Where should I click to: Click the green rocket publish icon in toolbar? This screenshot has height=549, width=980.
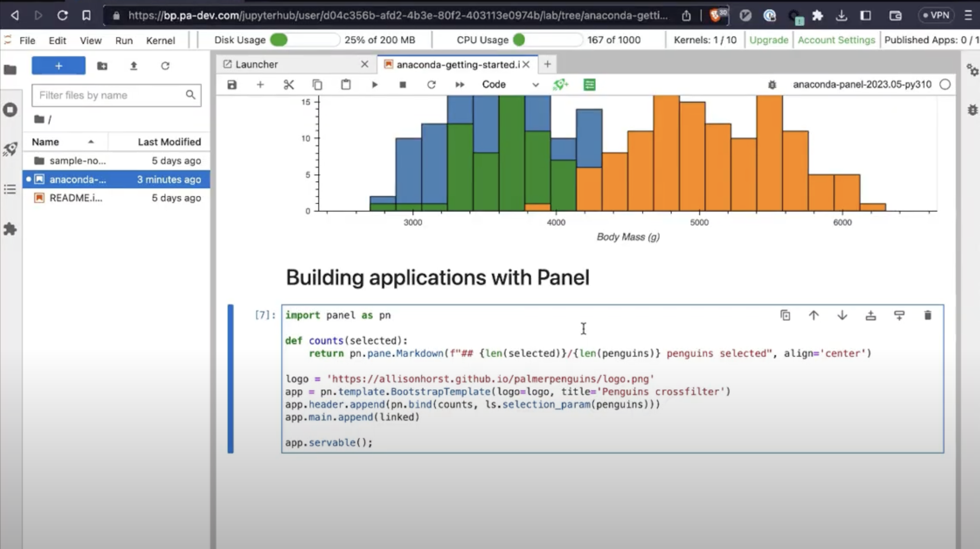(x=561, y=85)
